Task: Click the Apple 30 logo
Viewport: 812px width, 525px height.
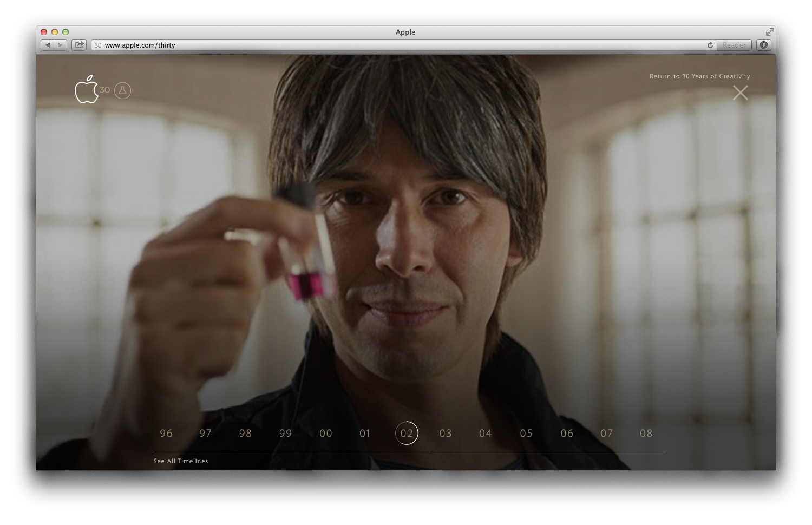Action: click(x=92, y=89)
